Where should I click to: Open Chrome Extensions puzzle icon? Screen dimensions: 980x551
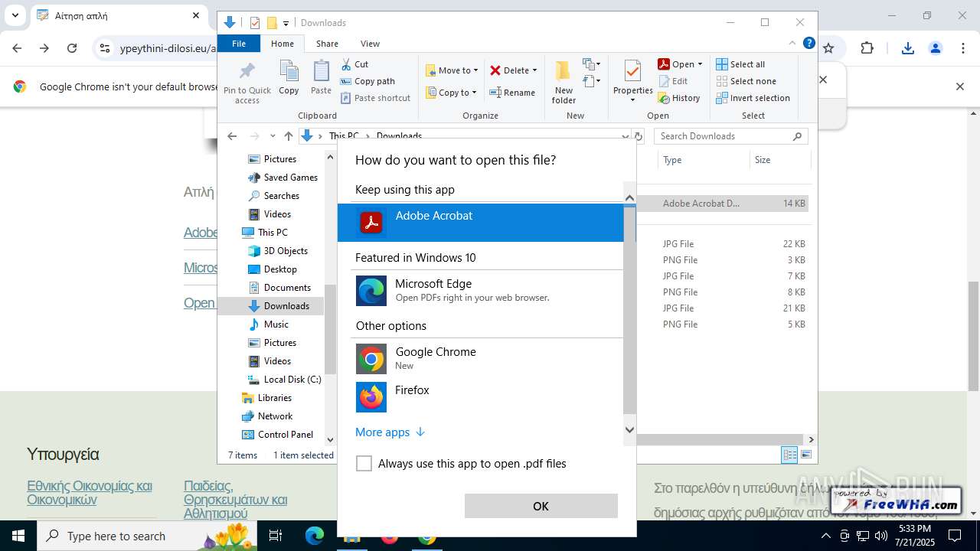pyautogui.click(x=867, y=48)
